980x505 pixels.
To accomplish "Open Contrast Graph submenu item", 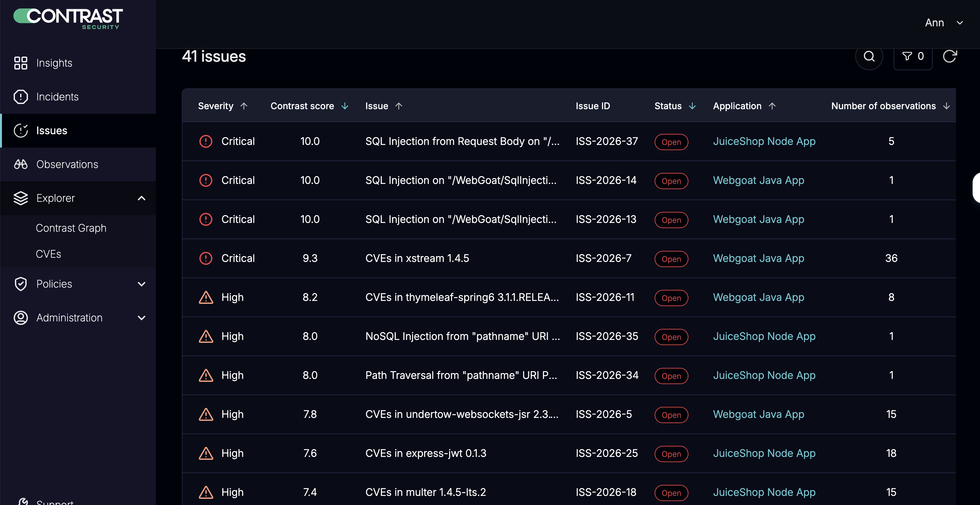I will [71, 228].
